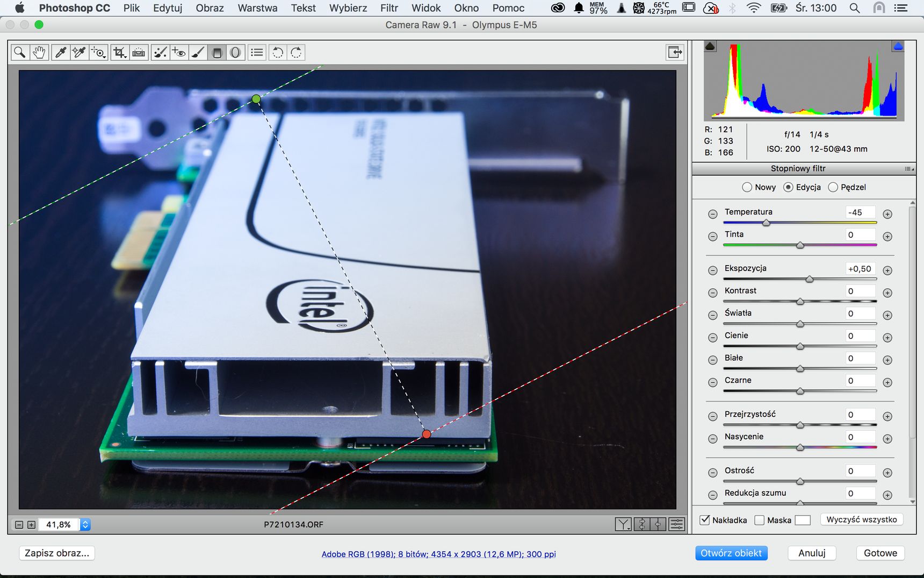Open the Plik menu
Viewport: 924px width, 578px height.
tap(132, 8)
